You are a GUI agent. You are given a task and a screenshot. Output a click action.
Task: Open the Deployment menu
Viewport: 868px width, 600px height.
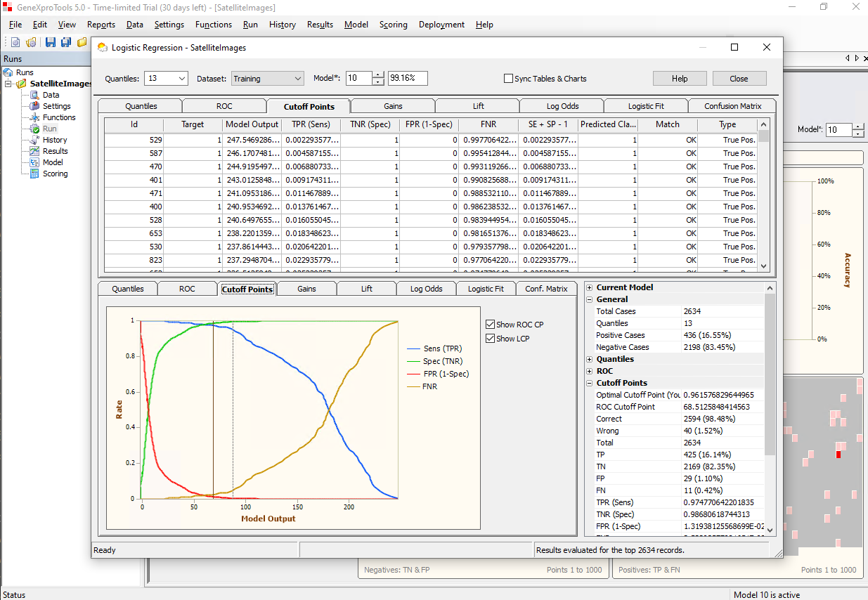(x=441, y=25)
